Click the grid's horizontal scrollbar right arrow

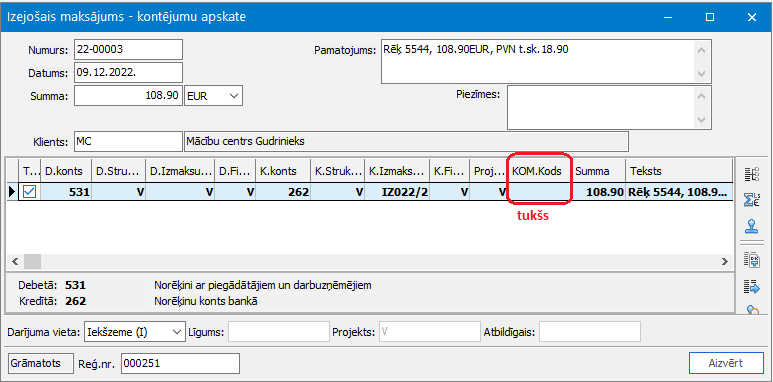pos(724,261)
